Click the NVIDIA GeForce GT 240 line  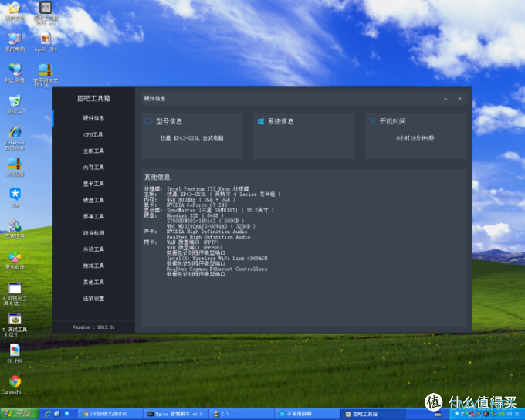[197, 205]
